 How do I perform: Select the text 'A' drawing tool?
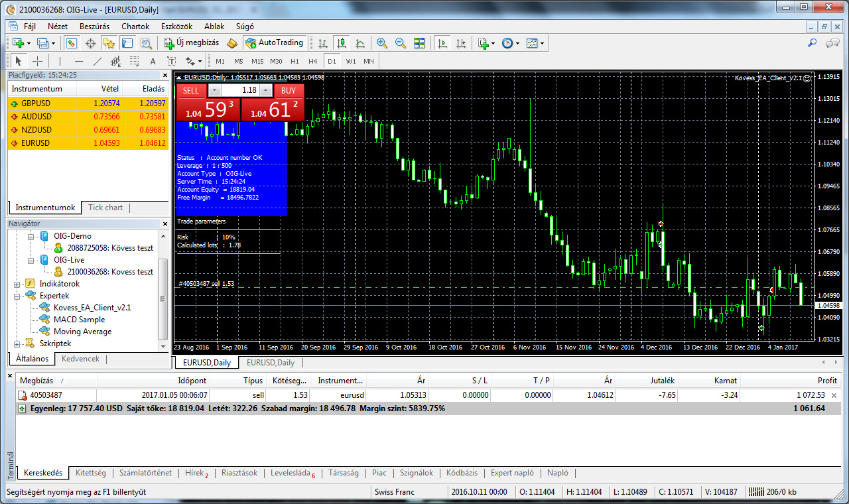[x=153, y=61]
